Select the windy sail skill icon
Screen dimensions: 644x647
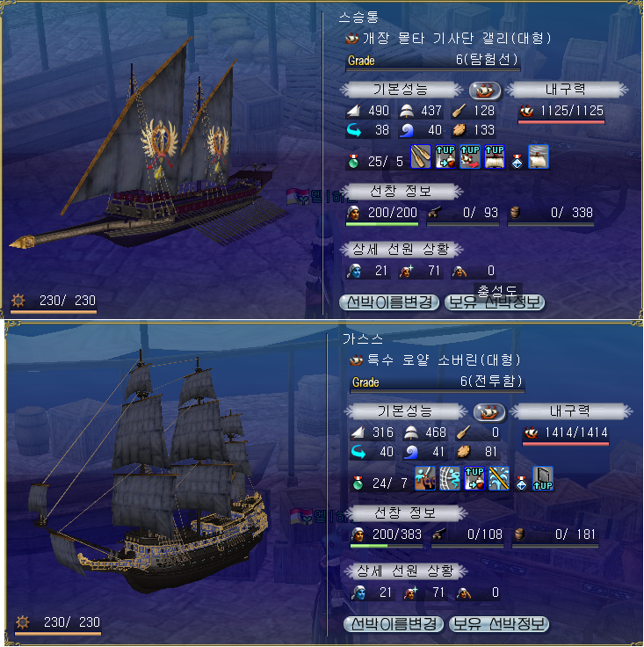tap(539, 156)
